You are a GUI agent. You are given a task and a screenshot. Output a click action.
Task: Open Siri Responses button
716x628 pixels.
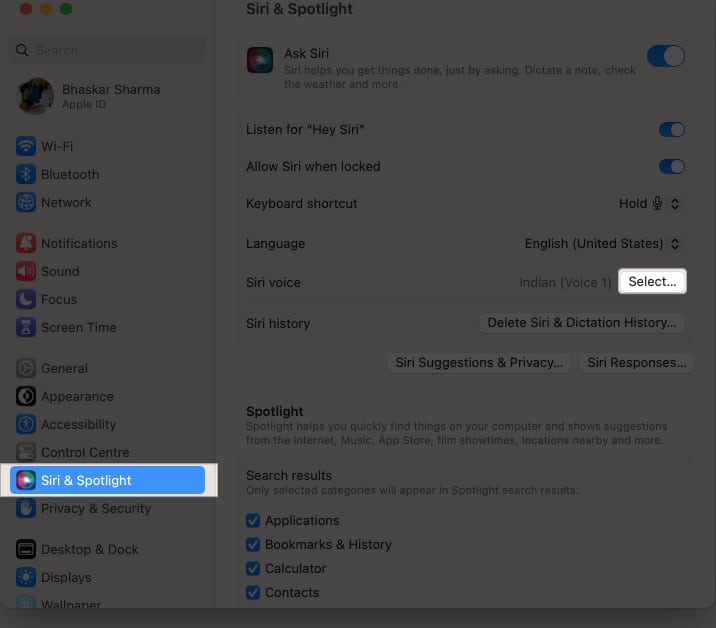point(637,363)
